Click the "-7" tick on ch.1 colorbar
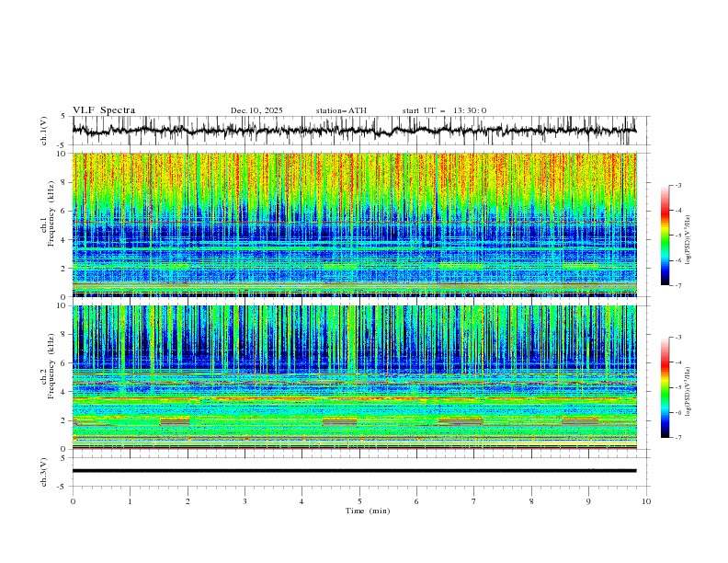The image size is (728, 563). pos(677,286)
